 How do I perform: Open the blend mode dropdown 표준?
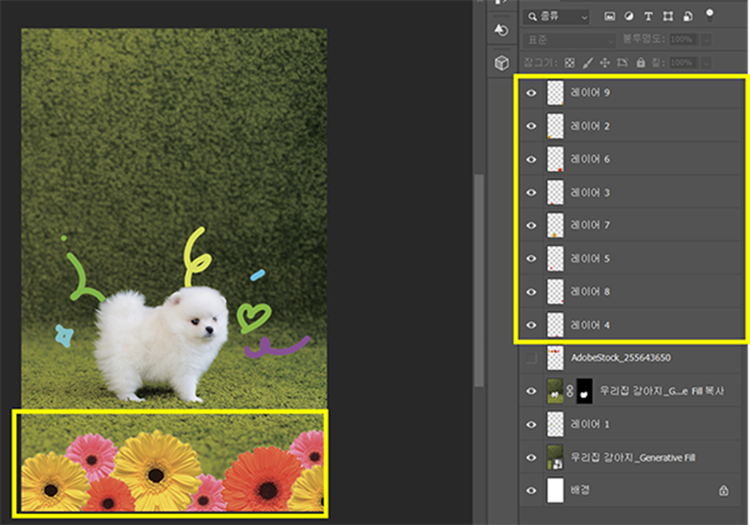pos(566,39)
